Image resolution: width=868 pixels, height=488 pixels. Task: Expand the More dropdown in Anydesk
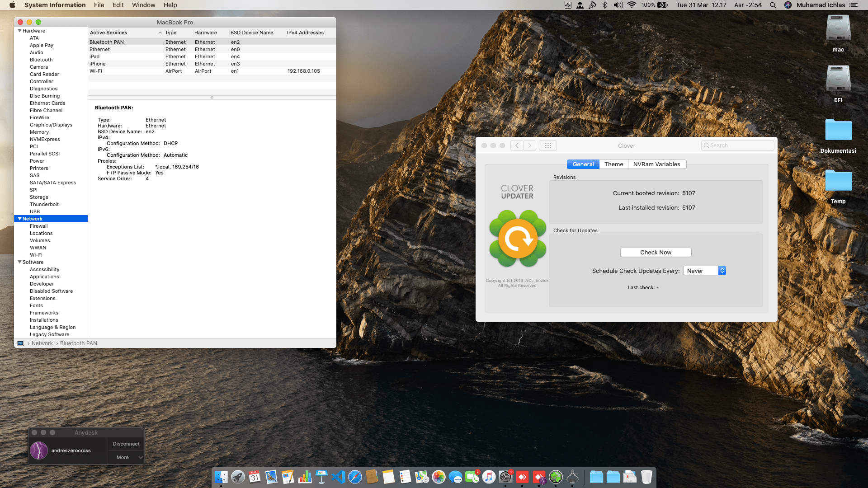pos(126,457)
